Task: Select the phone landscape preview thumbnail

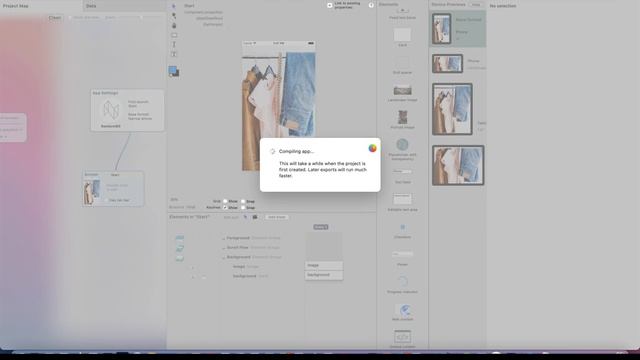Action: click(447, 64)
